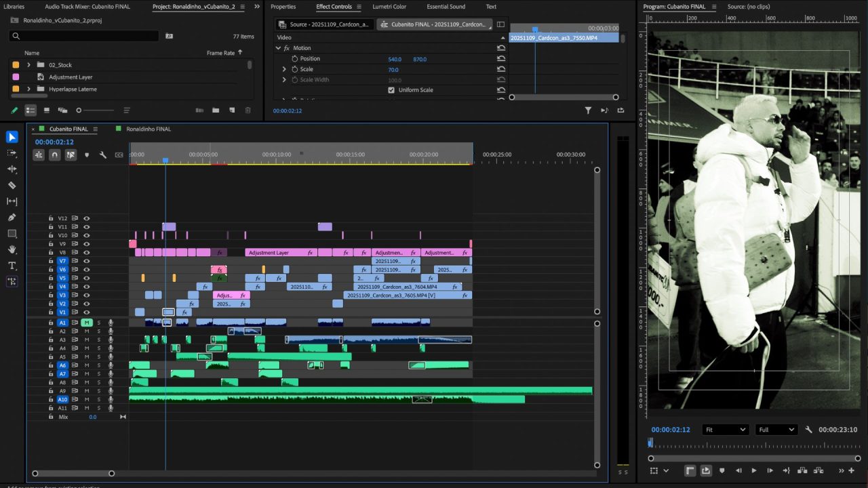Select the Pen tool in toolbar
The height and width of the screenshot is (488, 868).
click(x=12, y=218)
